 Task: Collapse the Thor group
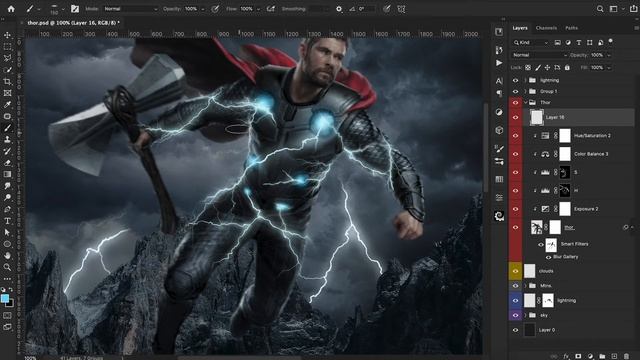click(x=526, y=102)
